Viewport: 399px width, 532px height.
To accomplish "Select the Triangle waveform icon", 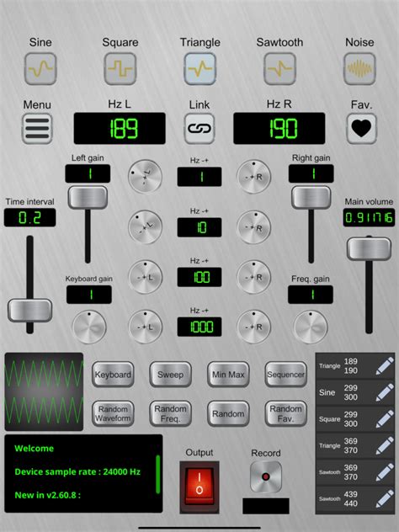I will [x=200, y=69].
